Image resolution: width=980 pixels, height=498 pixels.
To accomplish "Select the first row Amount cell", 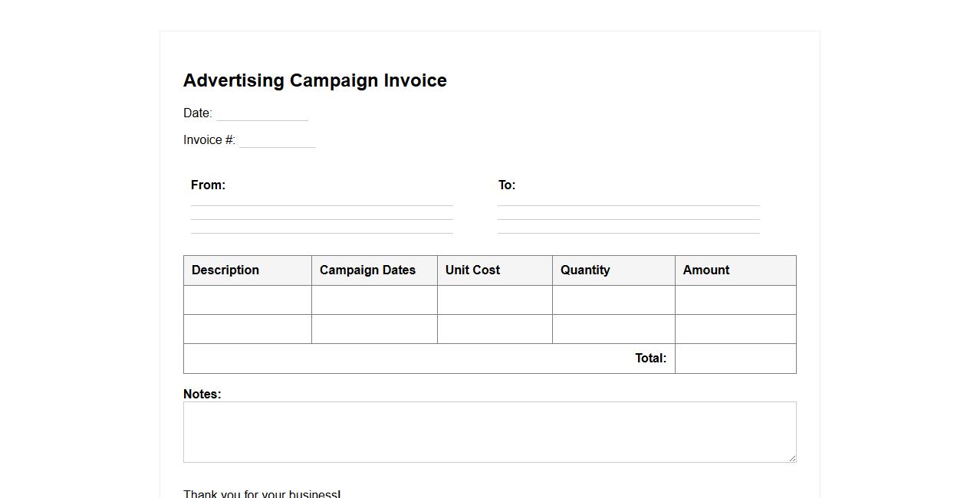I will pyautogui.click(x=735, y=300).
